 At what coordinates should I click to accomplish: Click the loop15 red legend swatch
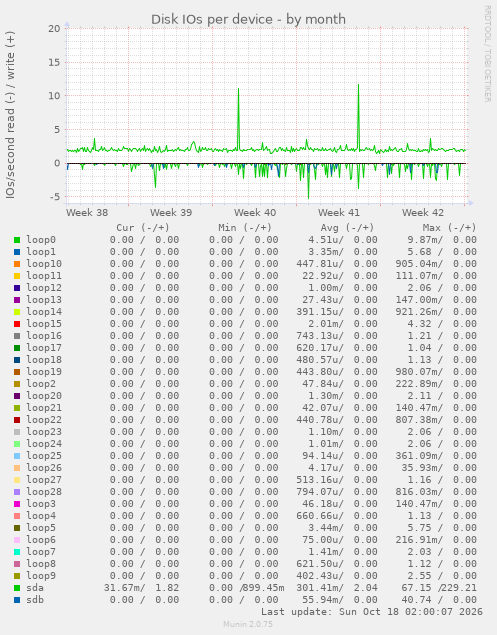[x=17, y=324]
